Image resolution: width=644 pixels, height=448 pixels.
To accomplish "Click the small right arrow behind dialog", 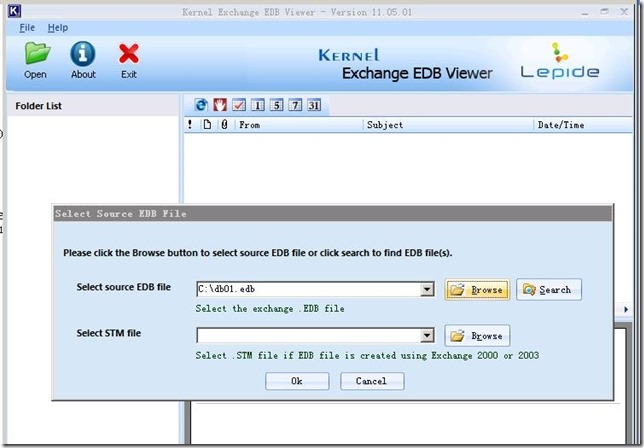I will pos(626,309).
